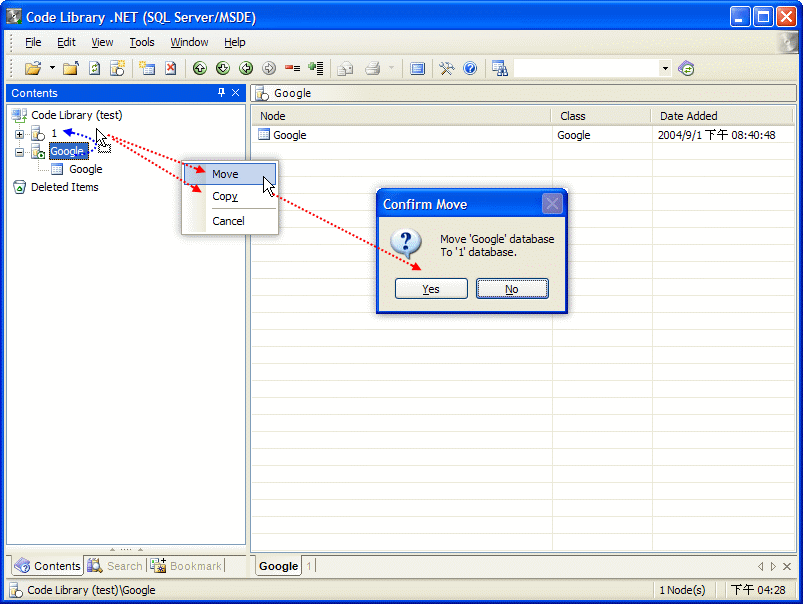Click the status bar path Code Library (test)\Google
Screen dimensions: 803x604
point(91,590)
